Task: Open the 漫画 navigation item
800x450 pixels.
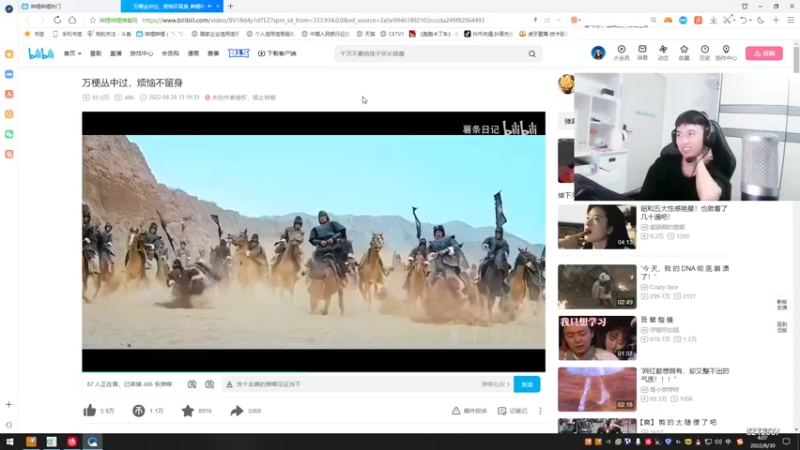Action: click(x=193, y=53)
